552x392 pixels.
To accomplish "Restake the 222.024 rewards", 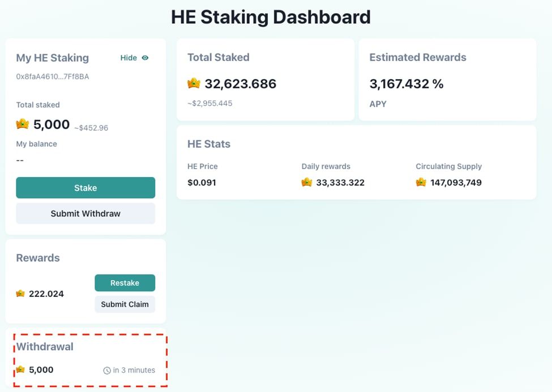I will click(x=125, y=283).
